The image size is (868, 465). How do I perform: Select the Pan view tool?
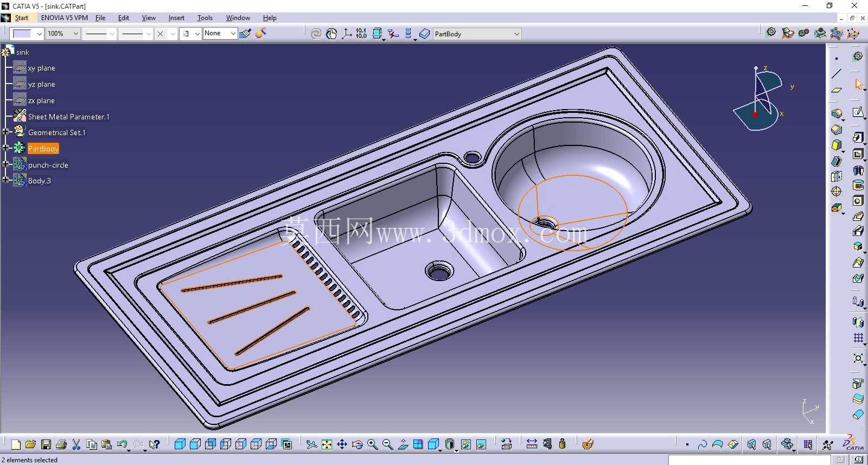coord(342,445)
